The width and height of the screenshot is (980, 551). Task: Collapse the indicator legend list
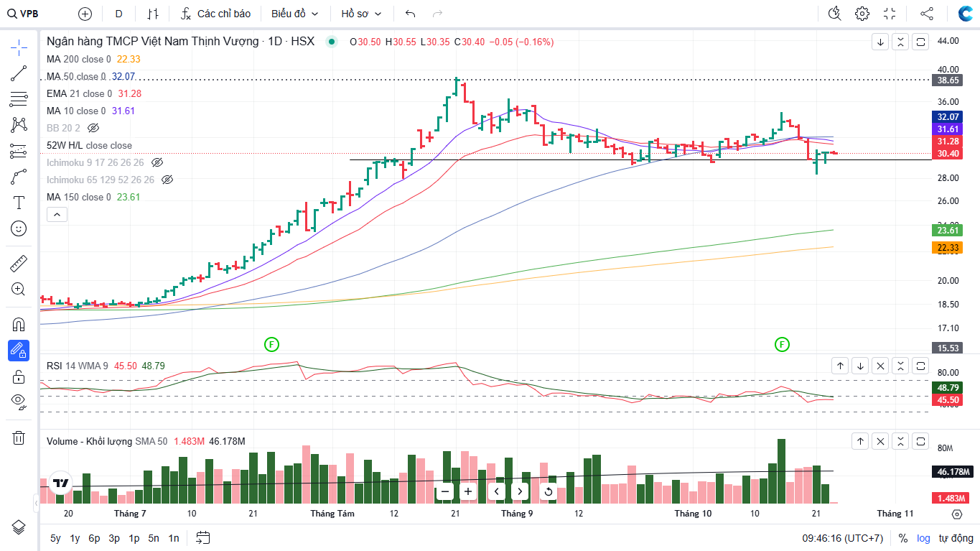pyautogui.click(x=57, y=214)
